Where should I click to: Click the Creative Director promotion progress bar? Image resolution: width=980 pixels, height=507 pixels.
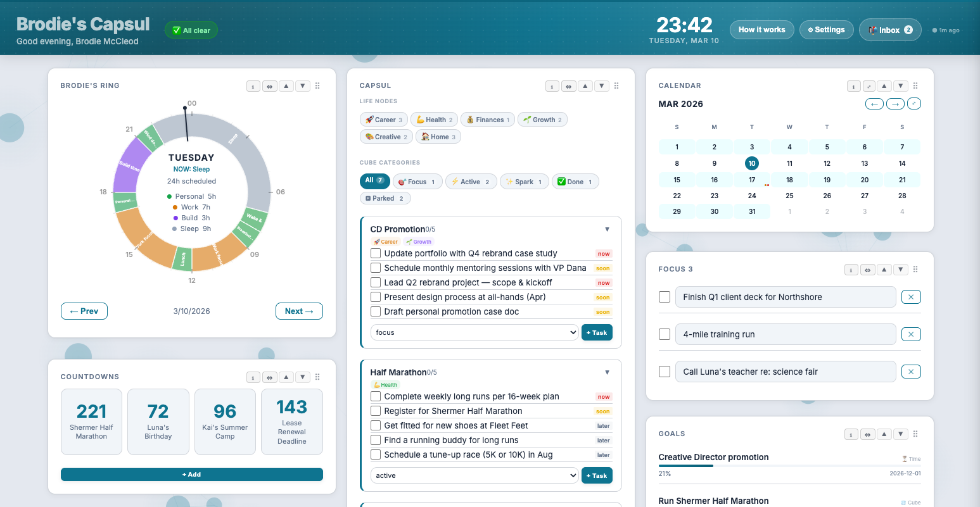(789, 466)
